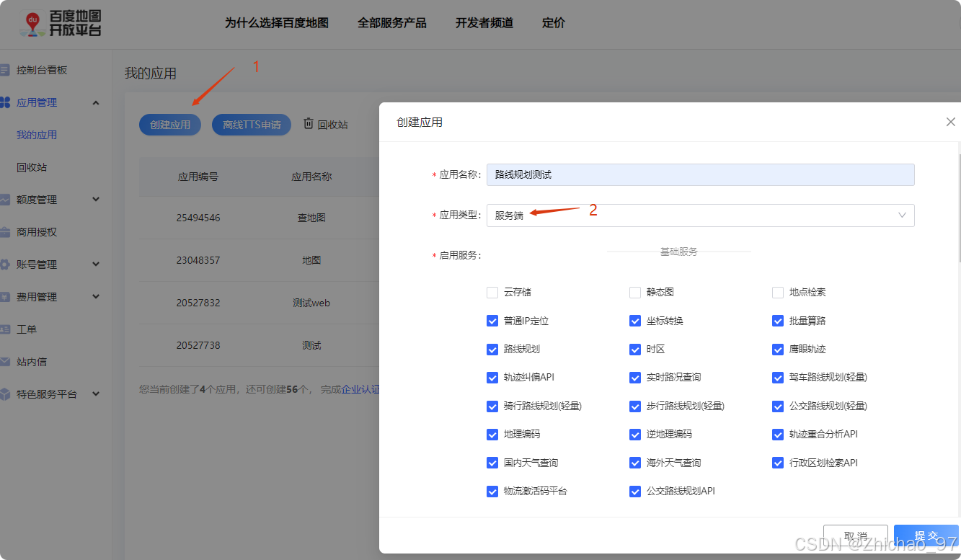Screen dimensions: 961x560
Task: Open 开发者频道 in top navigation
Action: 484,23
